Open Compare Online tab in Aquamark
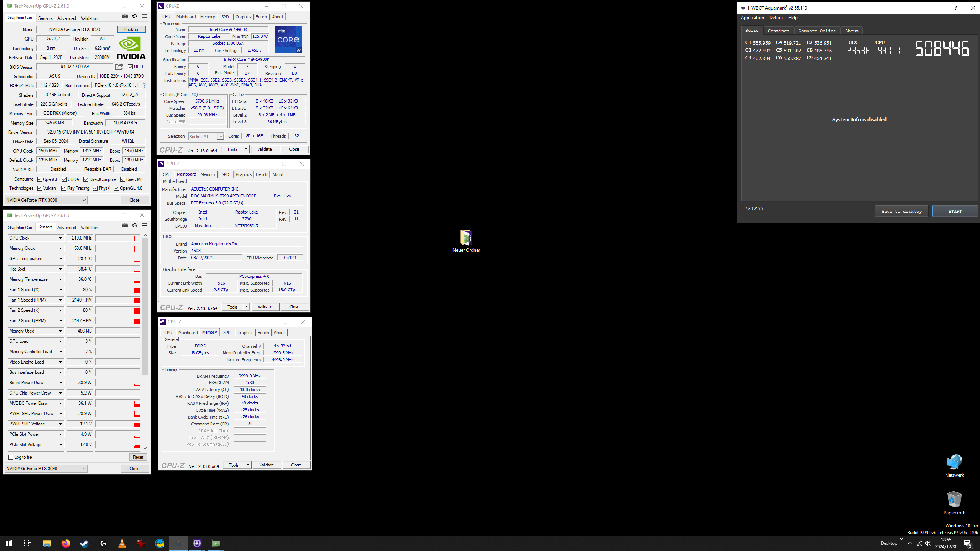 tap(817, 31)
